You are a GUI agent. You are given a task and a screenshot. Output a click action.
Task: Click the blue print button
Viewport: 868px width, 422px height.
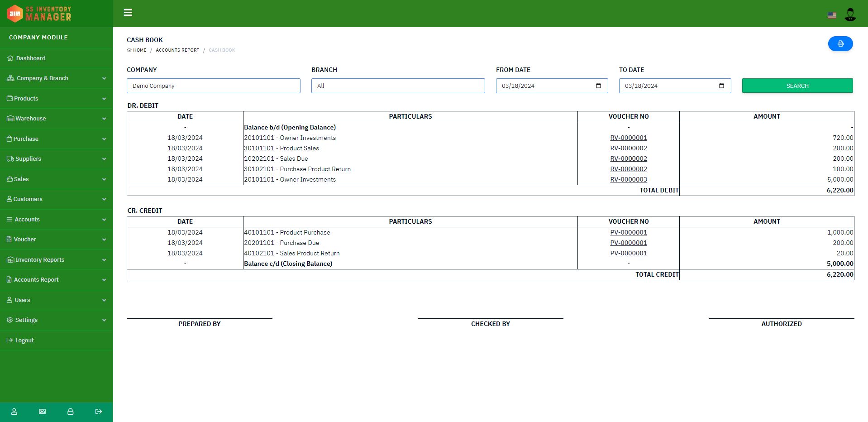click(x=840, y=44)
